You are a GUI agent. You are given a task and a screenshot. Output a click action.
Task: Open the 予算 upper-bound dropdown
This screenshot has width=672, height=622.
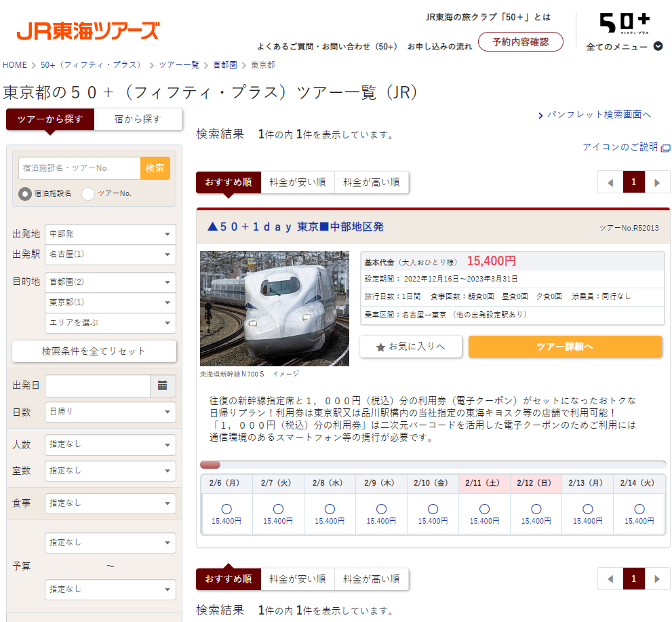coord(111,589)
